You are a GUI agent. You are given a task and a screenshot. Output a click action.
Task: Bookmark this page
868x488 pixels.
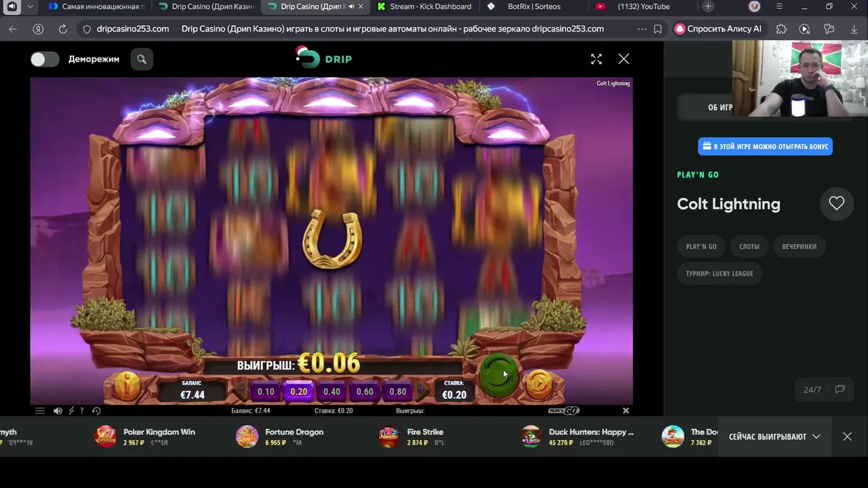pos(658,29)
